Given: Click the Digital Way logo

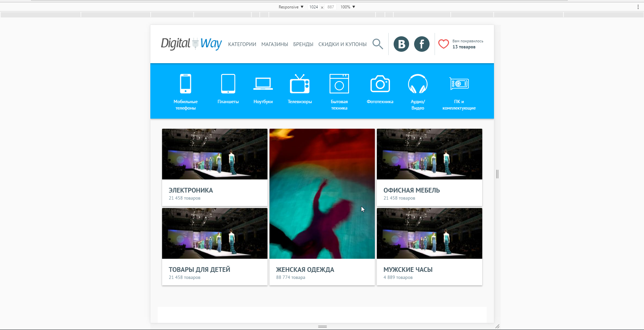Looking at the screenshot, I should pyautogui.click(x=191, y=44).
